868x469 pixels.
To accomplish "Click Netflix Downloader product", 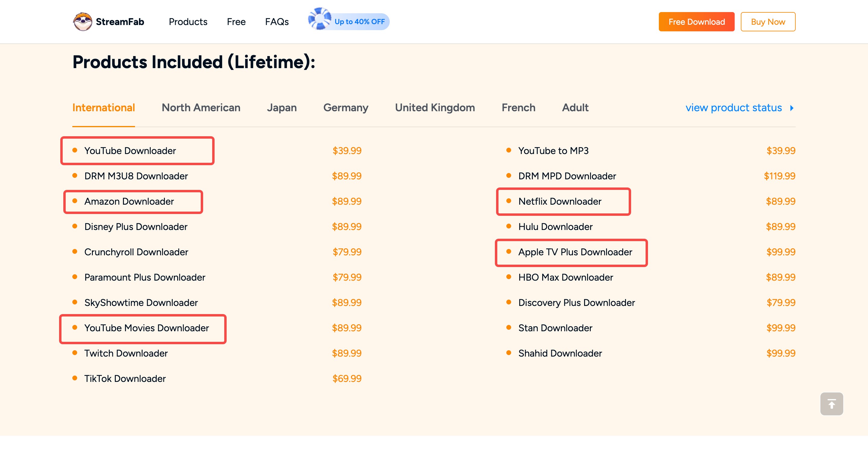I will (560, 201).
